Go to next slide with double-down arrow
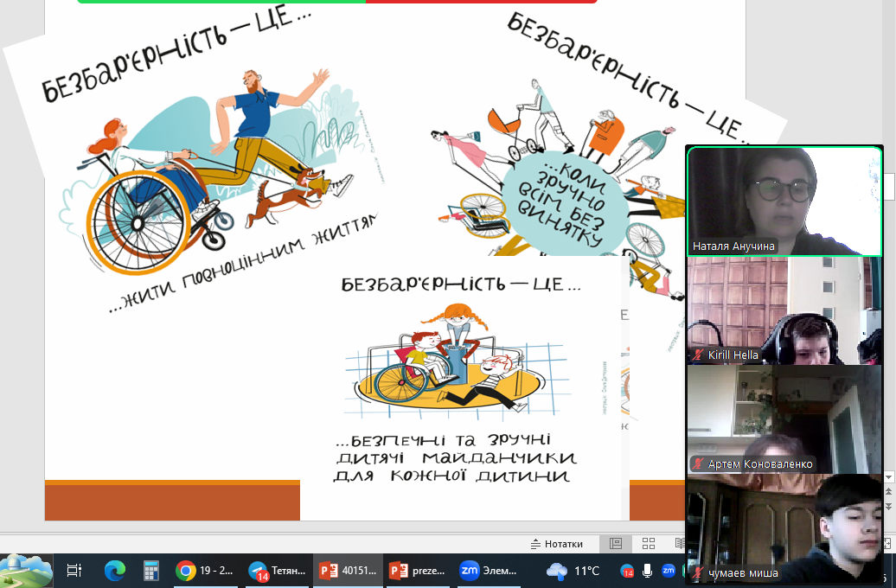This screenshot has height=588, width=896. (888, 506)
